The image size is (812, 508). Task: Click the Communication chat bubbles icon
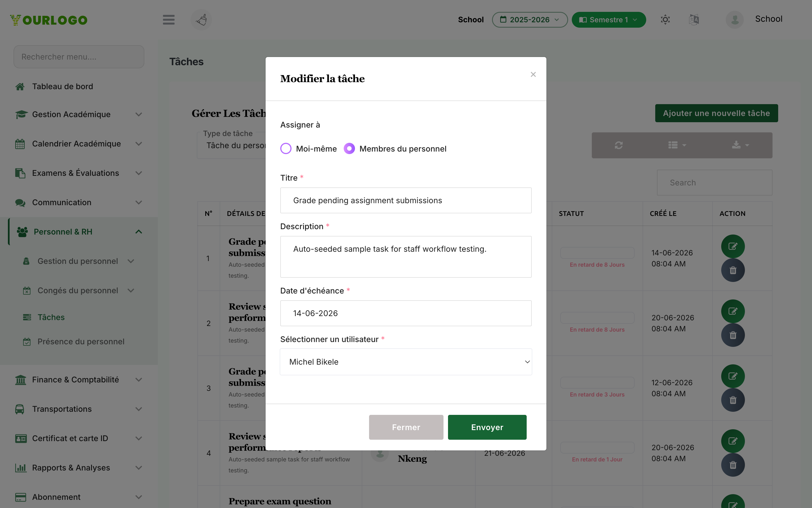point(20,203)
